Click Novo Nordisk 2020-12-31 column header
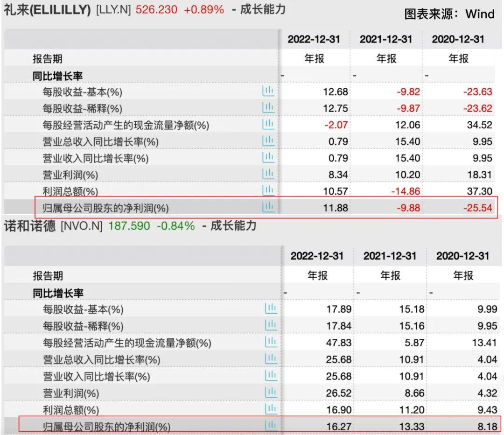The image size is (504, 435). click(x=462, y=256)
